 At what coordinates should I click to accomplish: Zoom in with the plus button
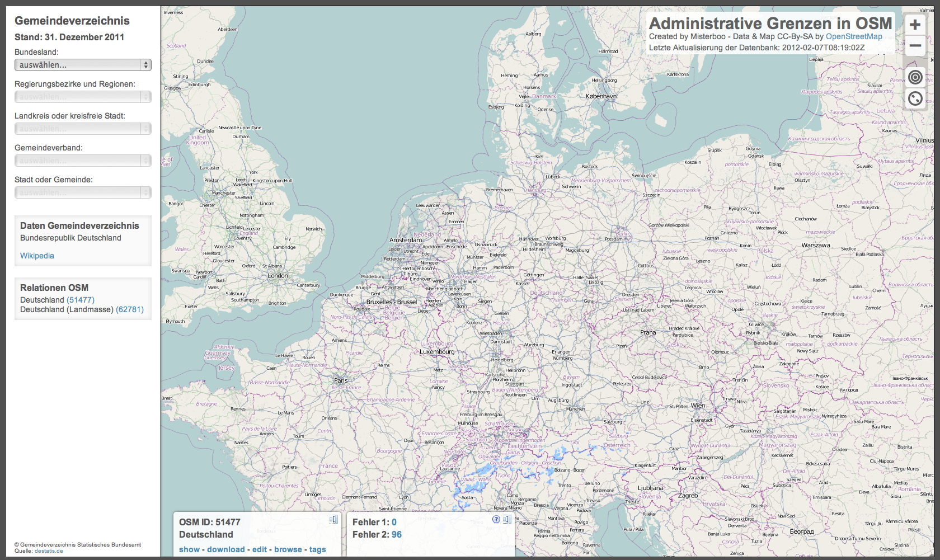pyautogui.click(x=915, y=25)
